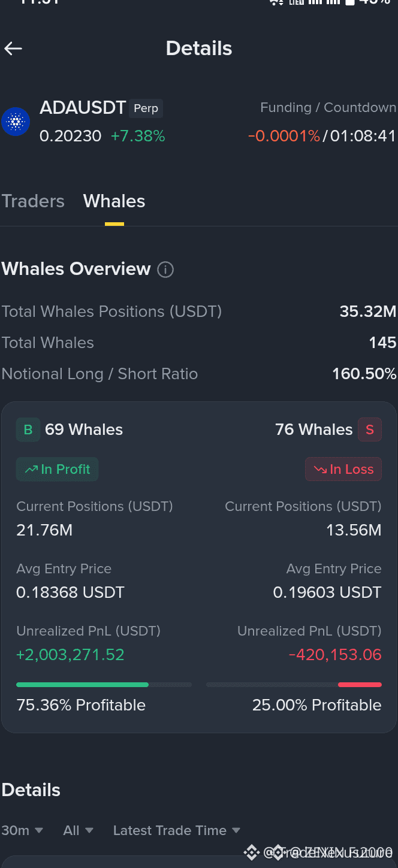Click the Cardano ADA coin logo
This screenshot has height=868, width=398.
tap(16, 122)
